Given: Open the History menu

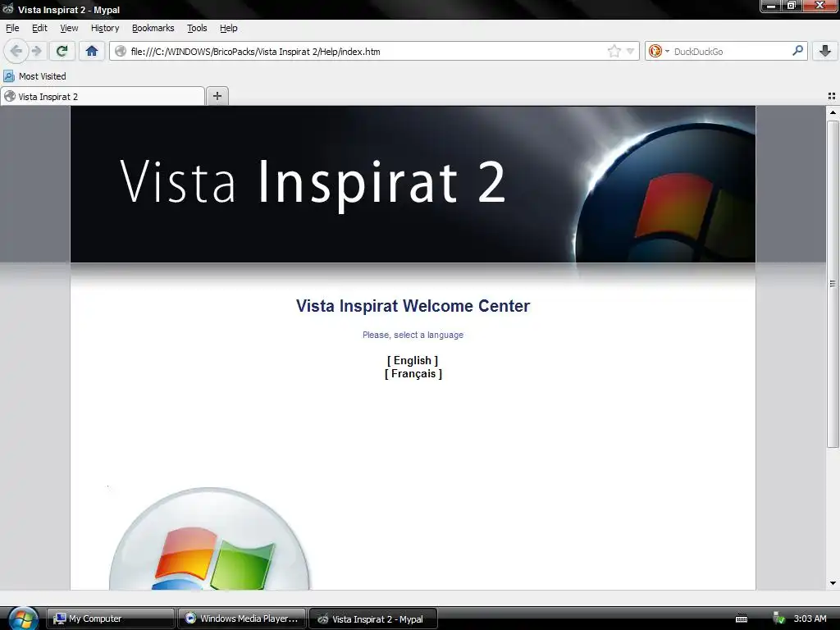Looking at the screenshot, I should [104, 28].
